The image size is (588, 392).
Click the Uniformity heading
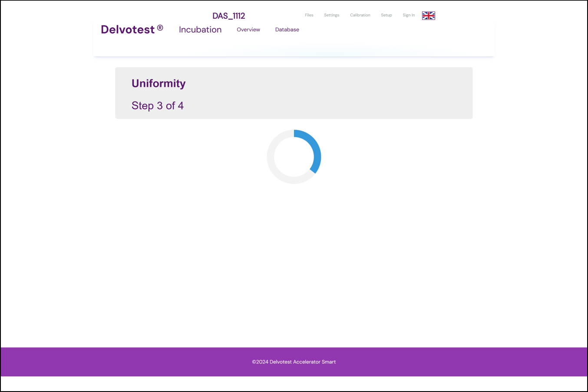tap(159, 83)
